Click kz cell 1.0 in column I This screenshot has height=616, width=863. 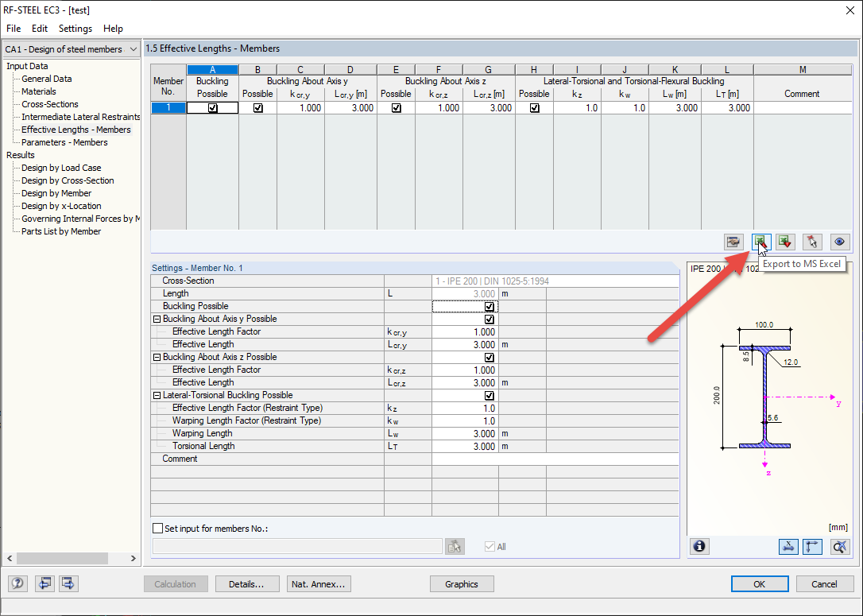(578, 108)
